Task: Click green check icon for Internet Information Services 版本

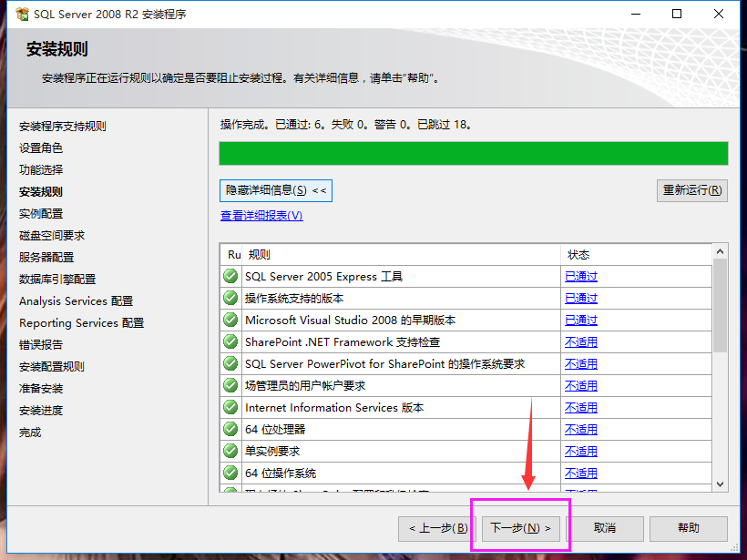Action: point(230,408)
